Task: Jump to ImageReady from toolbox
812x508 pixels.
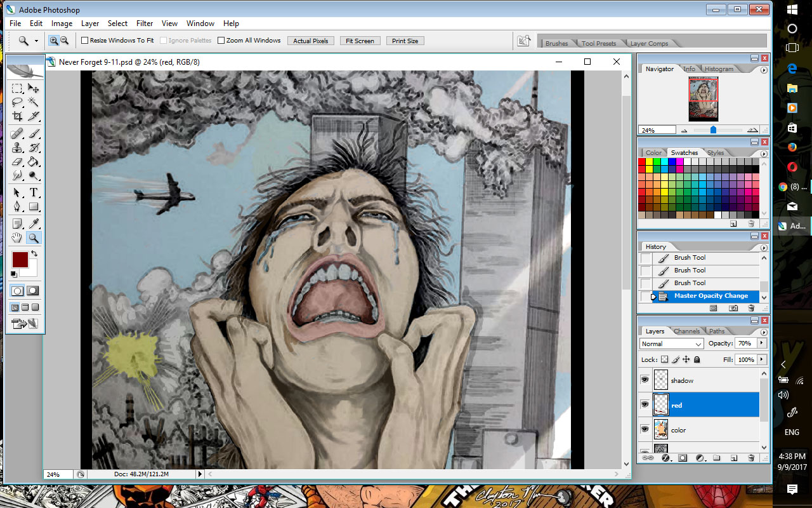Action: 25,324
